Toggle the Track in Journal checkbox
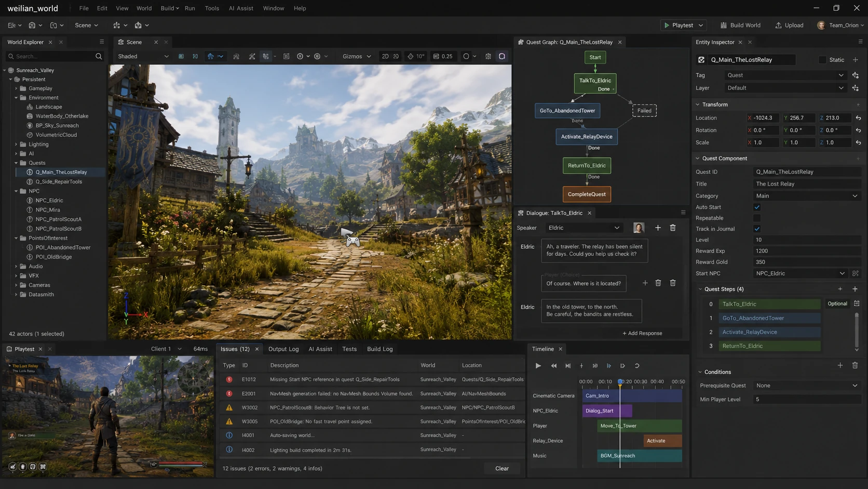 coord(757,229)
